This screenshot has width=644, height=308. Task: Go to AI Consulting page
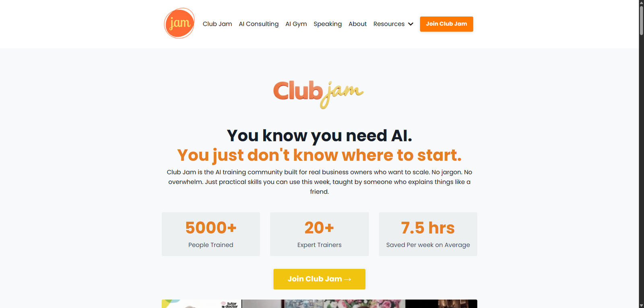(259, 24)
